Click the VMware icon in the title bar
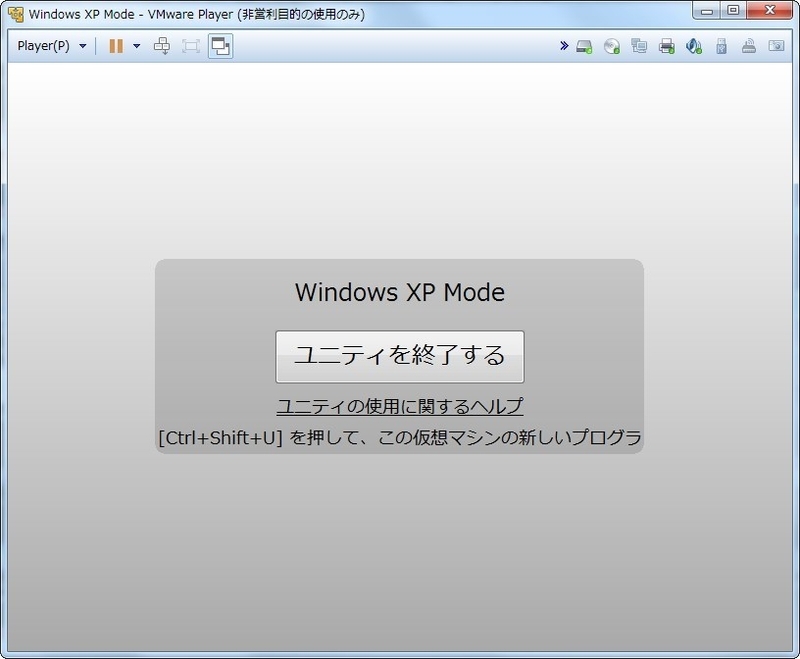Viewport: 800px width, 659px height. (16, 14)
